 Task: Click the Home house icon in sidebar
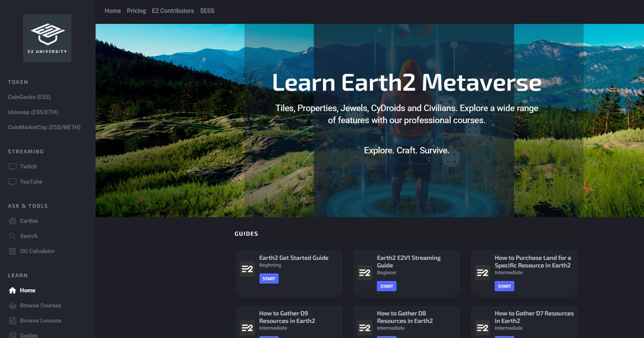12,290
